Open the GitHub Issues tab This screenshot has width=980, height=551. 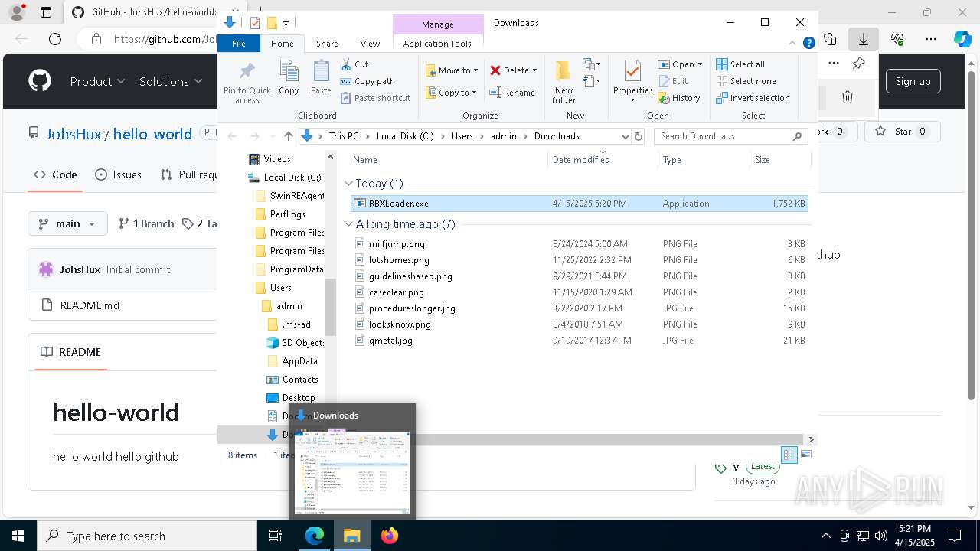click(x=118, y=174)
